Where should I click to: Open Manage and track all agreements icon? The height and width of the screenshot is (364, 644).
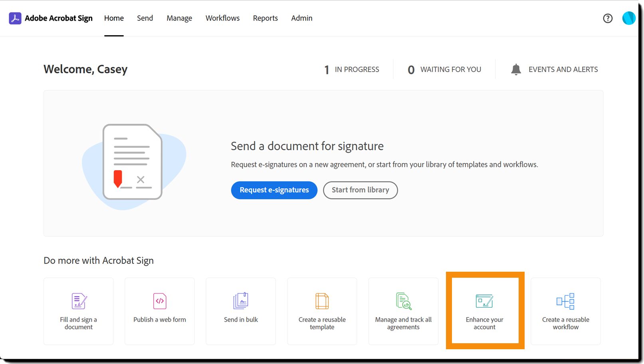[404, 301]
